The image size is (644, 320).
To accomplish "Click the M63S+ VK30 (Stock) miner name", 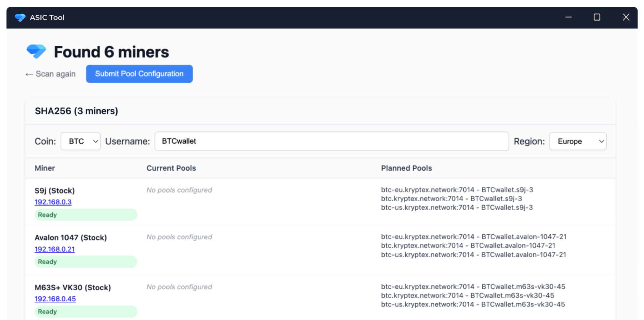I will pos(73,288).
